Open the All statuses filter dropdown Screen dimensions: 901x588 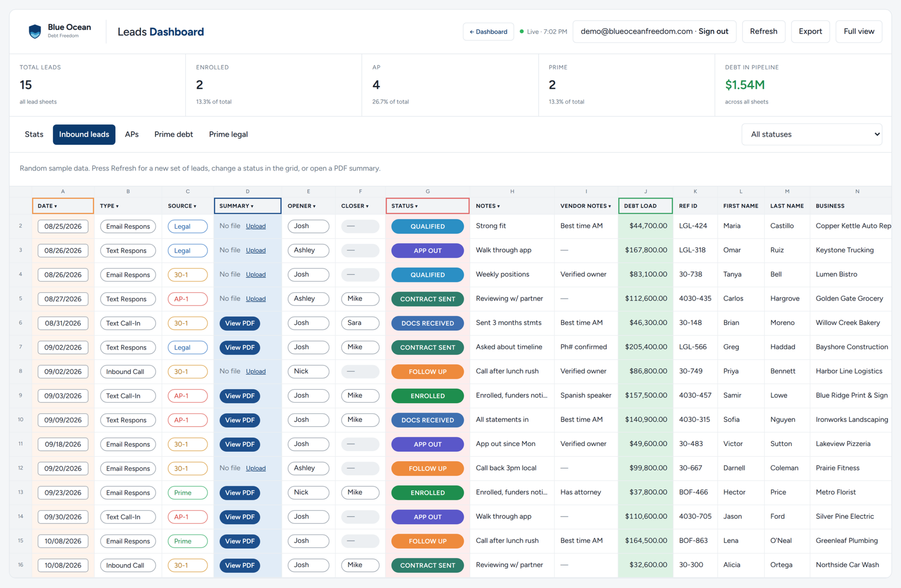pyautogui.click(x=811, y=135)
